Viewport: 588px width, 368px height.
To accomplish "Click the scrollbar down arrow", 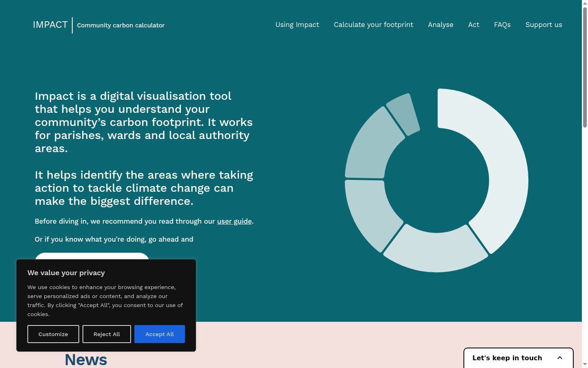I will point(585,364).
